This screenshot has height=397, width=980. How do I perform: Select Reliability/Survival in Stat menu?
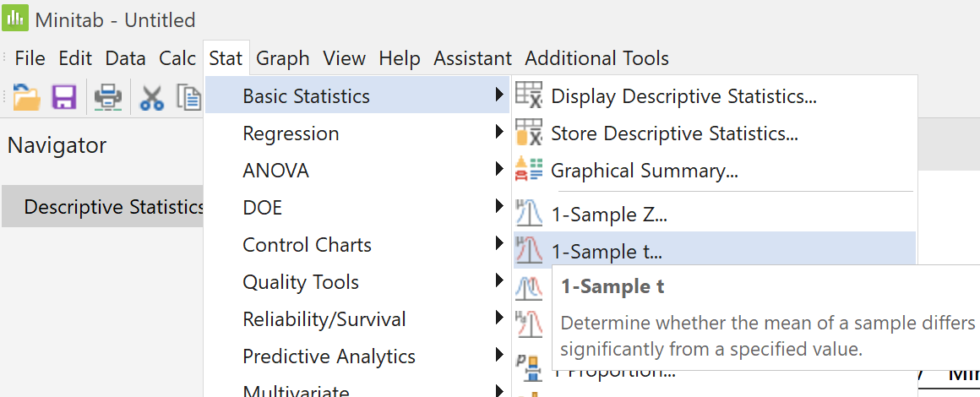click(357, 318)
